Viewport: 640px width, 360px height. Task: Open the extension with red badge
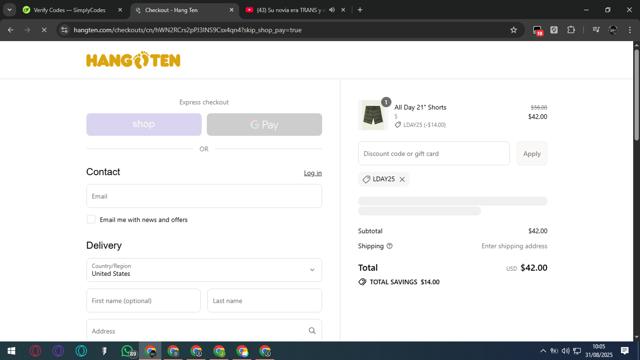538,30
